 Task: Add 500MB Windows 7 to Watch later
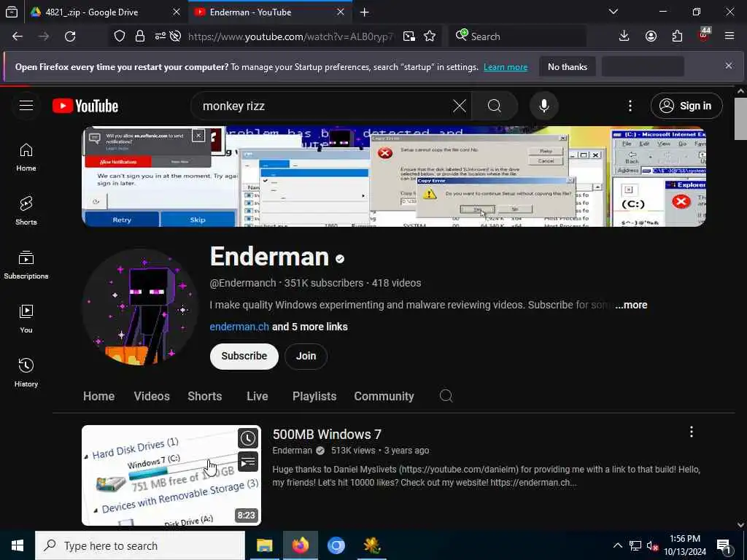[248, 438]
